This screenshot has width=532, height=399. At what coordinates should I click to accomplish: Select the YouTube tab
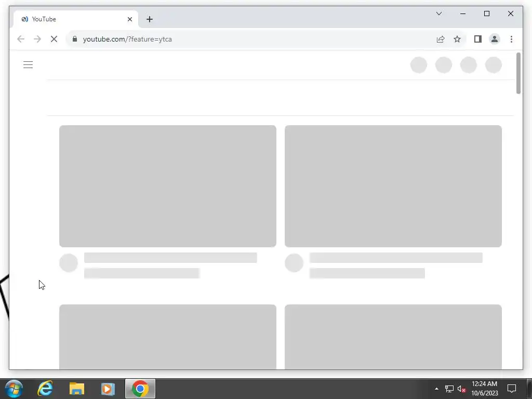pos(76,19)
